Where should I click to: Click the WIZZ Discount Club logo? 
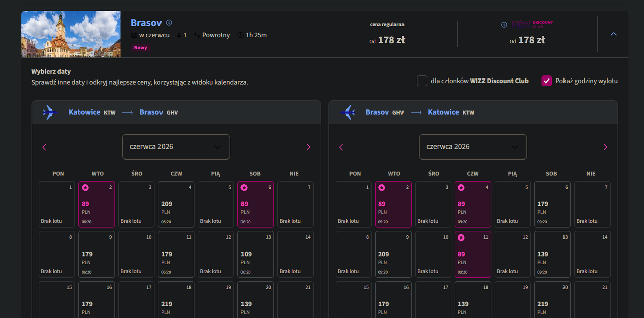tap(532, 24)
